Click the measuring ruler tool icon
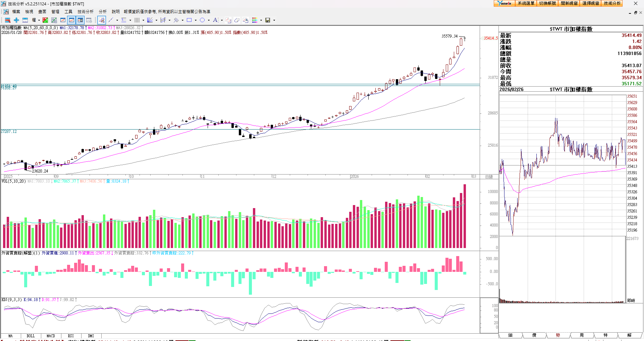The height and width of the screenshot is (341, 644). tap(25, 20)
